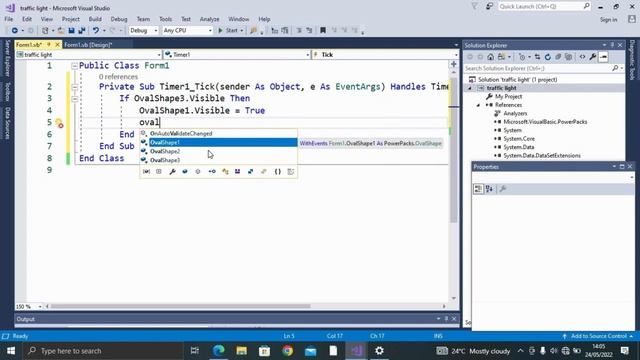Click the Open File toolbar icon

(x=61, y=31)
